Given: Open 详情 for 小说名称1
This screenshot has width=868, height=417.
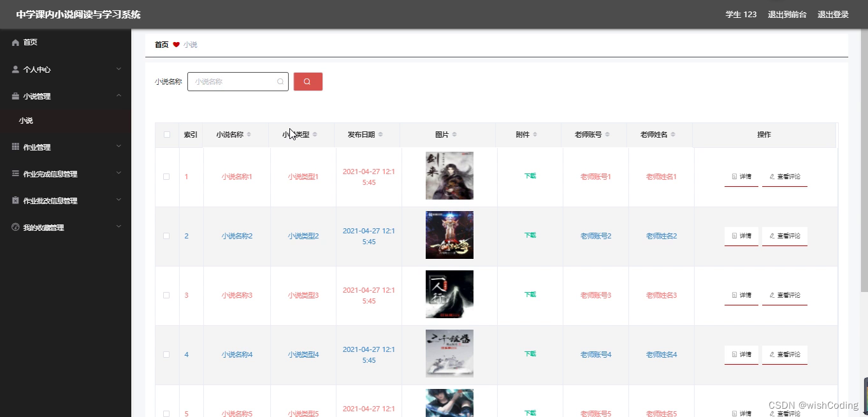Looking at the screenshot, I should 741,177.
